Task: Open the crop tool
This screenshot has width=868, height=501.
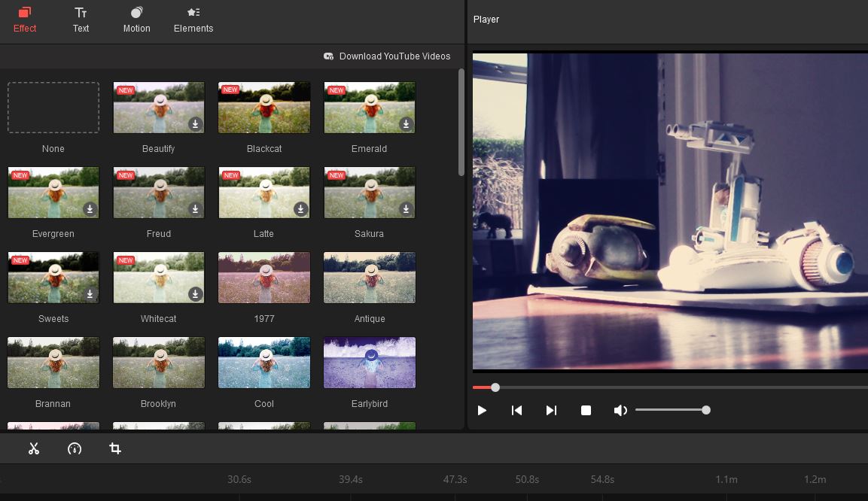Action: coord(114,448)
